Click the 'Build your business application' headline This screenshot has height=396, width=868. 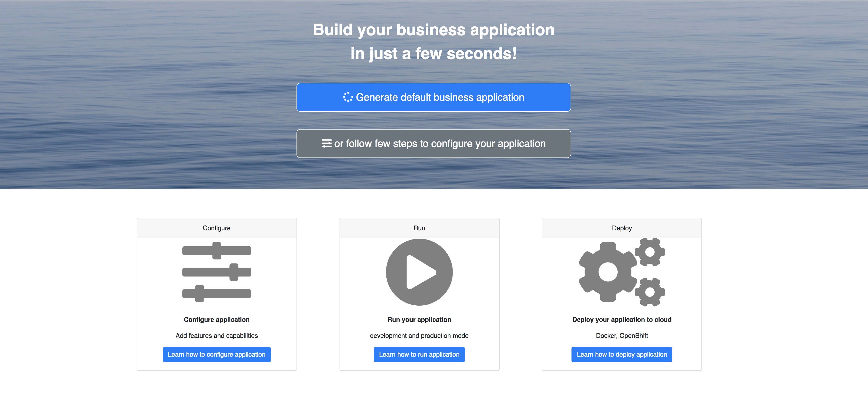[x=434, y=30]
